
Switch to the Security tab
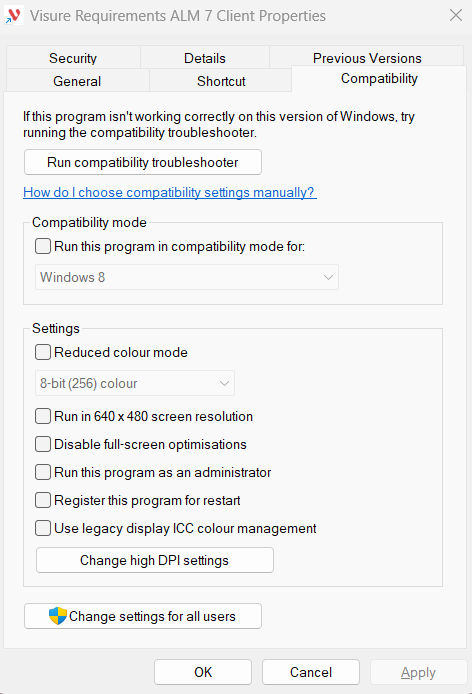pyautogui.click(x=73, y=58)
